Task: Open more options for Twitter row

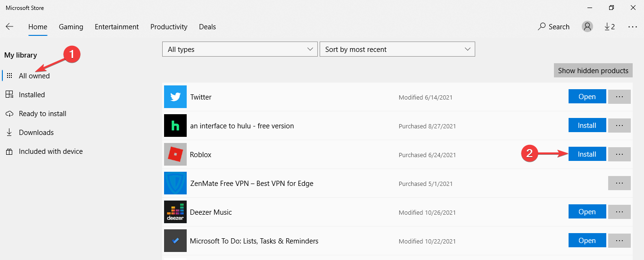Action: 619,97
